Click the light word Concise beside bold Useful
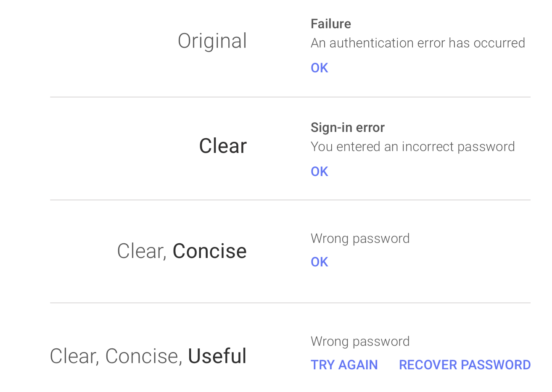The image size is (552, 392). click(x=143, y=356)
